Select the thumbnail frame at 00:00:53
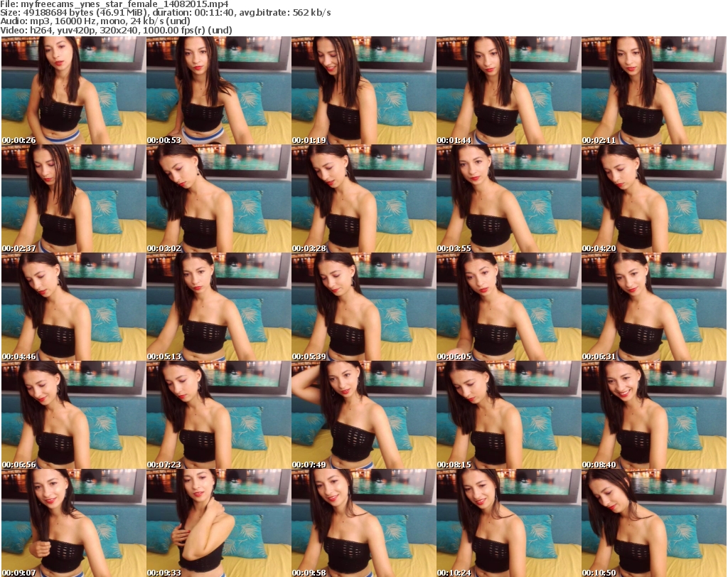 [219, 90]
